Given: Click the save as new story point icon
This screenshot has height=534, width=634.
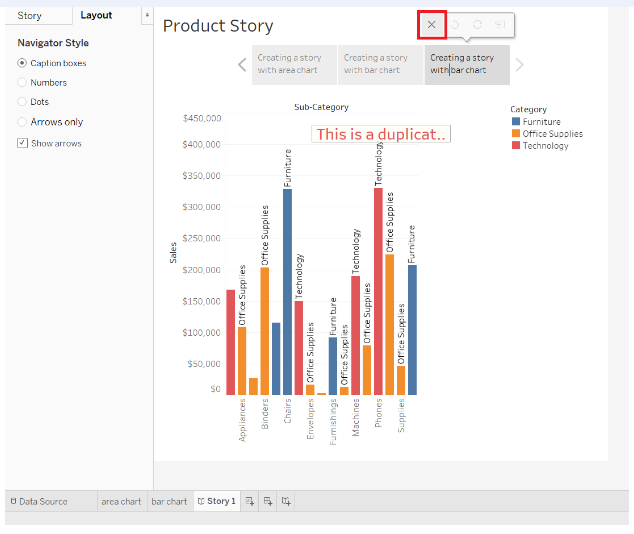Looking at the screenshot, I should tap(499, 24).
